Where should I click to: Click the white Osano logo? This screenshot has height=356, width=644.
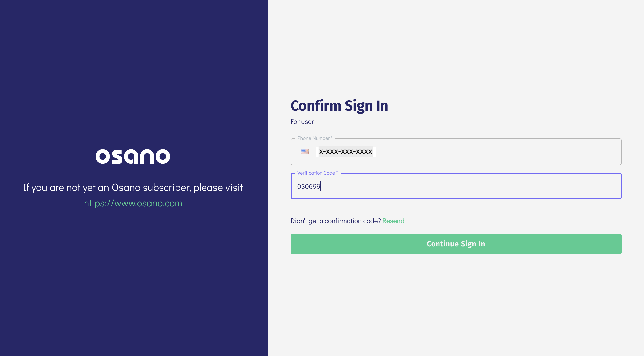point(133,156)
